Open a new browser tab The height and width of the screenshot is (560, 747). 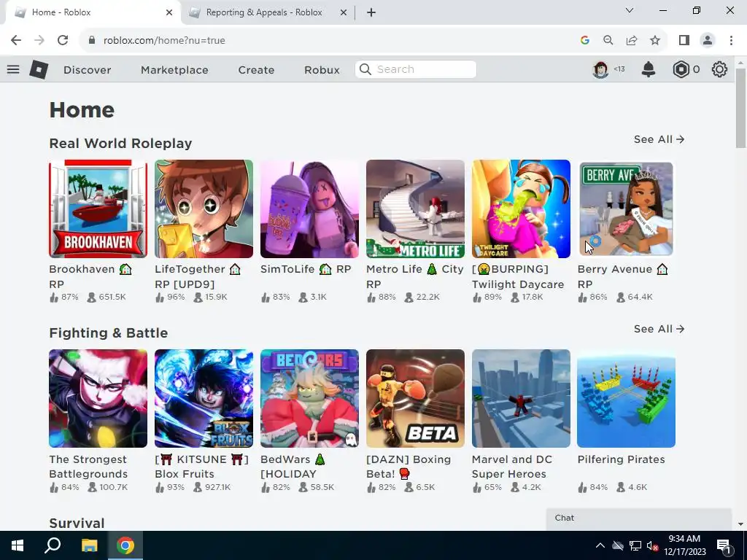pyautogui.click(x=371, y=13)
